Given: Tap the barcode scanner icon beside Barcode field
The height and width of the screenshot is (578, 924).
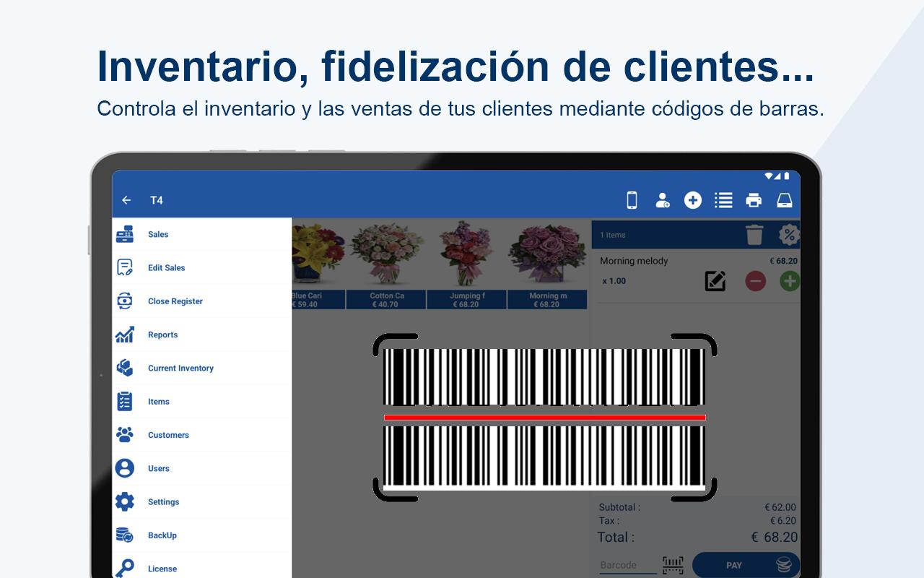Looking at the screenshot, I should (x=673, y=565).
